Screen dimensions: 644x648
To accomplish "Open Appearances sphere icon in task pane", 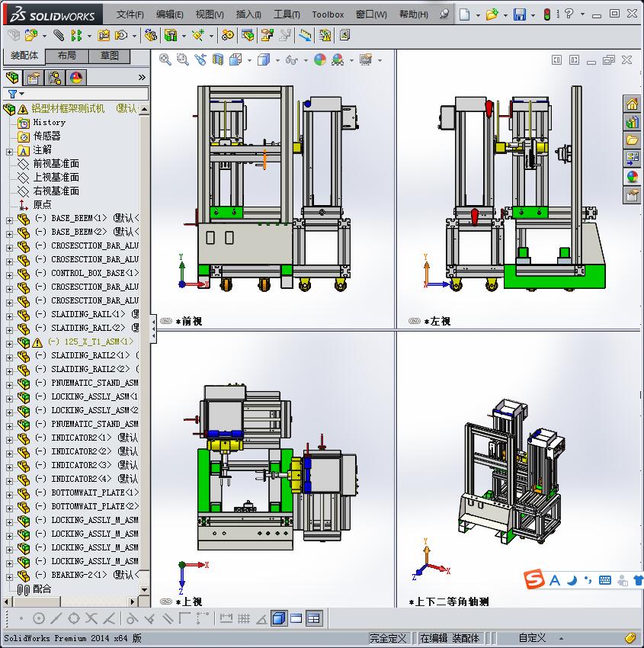I will point(632,177).
